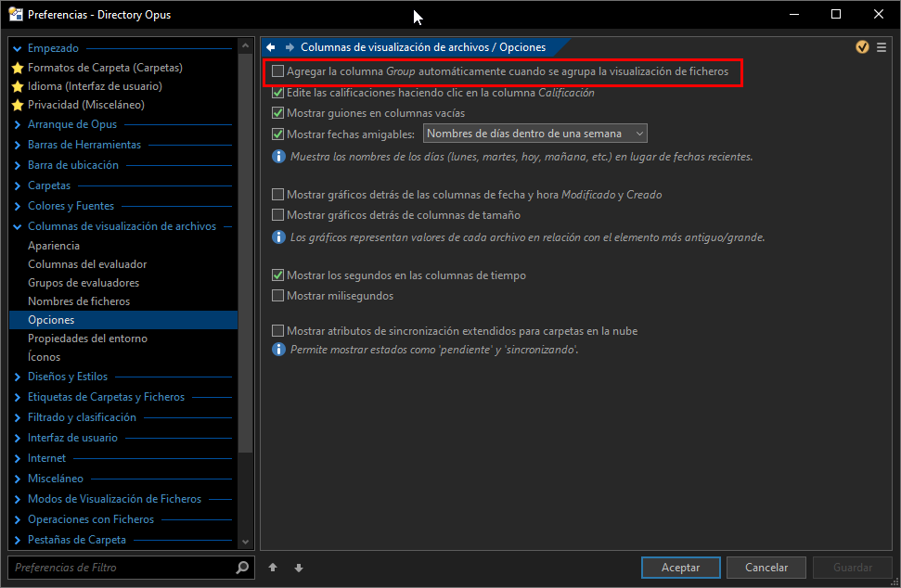Expand Internet section

coord(18,458)
